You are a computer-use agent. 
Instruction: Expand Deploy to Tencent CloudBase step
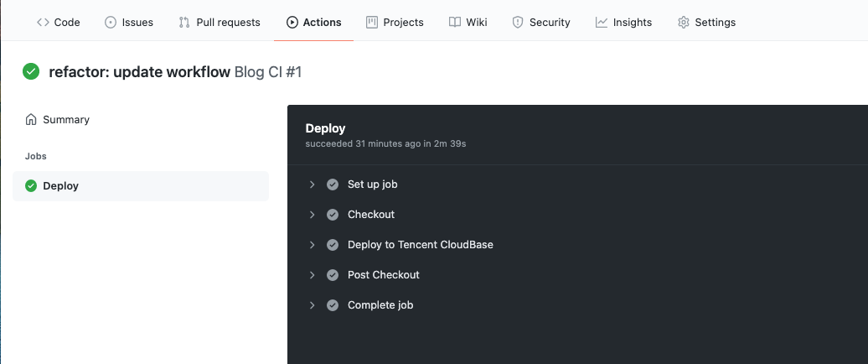click(312, 245)
